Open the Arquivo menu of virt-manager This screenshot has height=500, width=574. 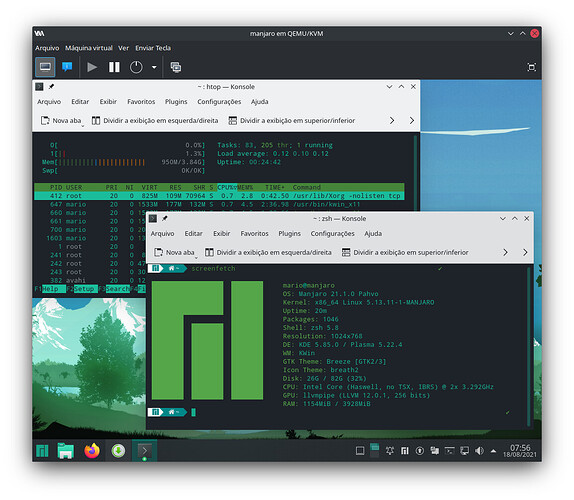(47, 48)
